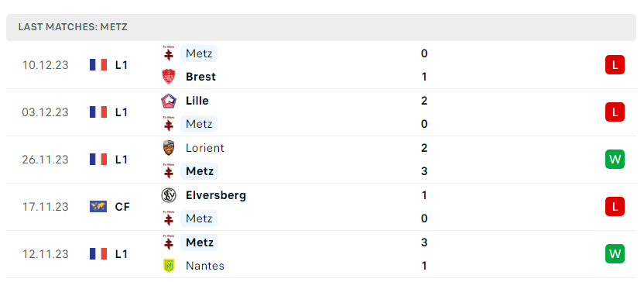Click the green W badge for Nantes match
The width and height of the screenshot is (644, 282).
click(x=615, y=253)
